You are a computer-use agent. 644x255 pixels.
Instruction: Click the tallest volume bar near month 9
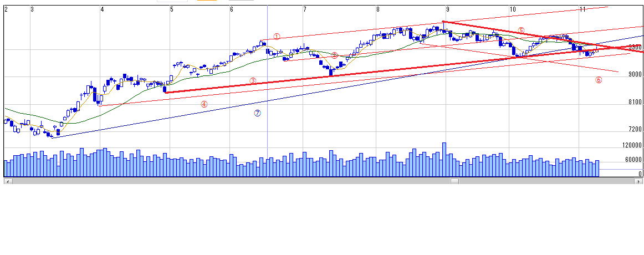pyautogui.click(x=444, y=160)
